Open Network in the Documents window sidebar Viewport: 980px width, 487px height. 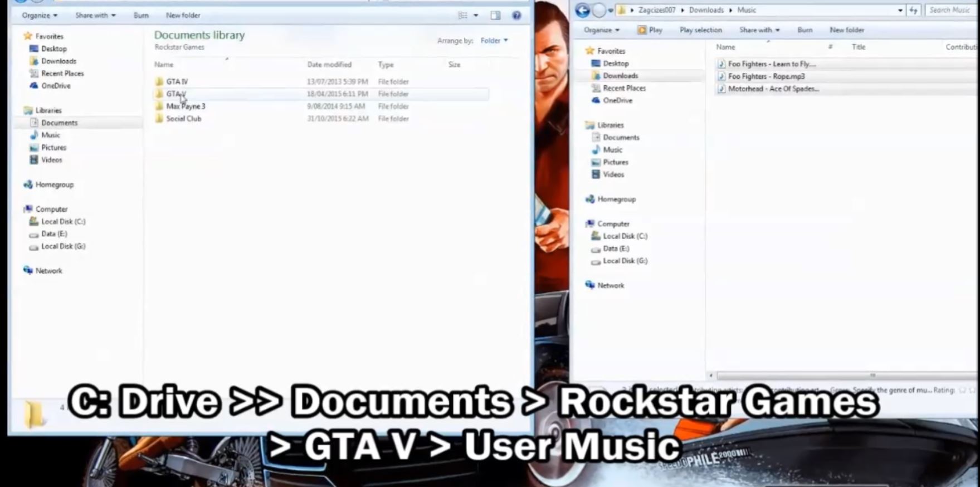click(x=43, y=270)
